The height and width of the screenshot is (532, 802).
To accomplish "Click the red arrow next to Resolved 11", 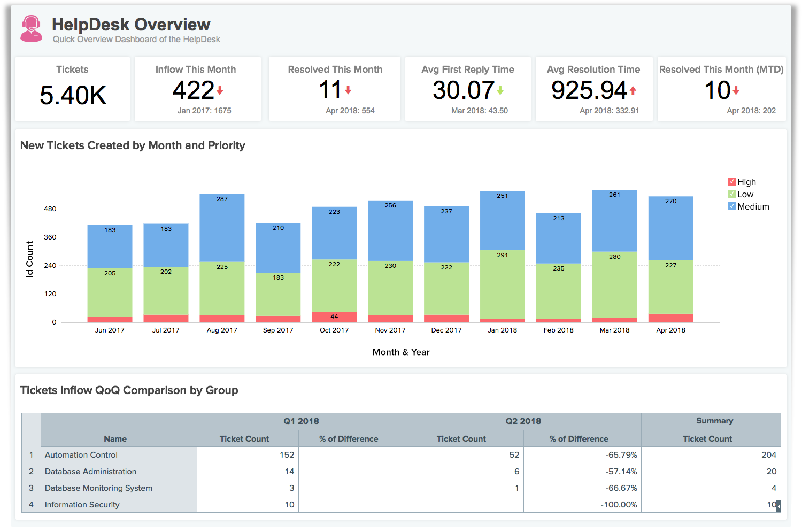I will point(348,90).
